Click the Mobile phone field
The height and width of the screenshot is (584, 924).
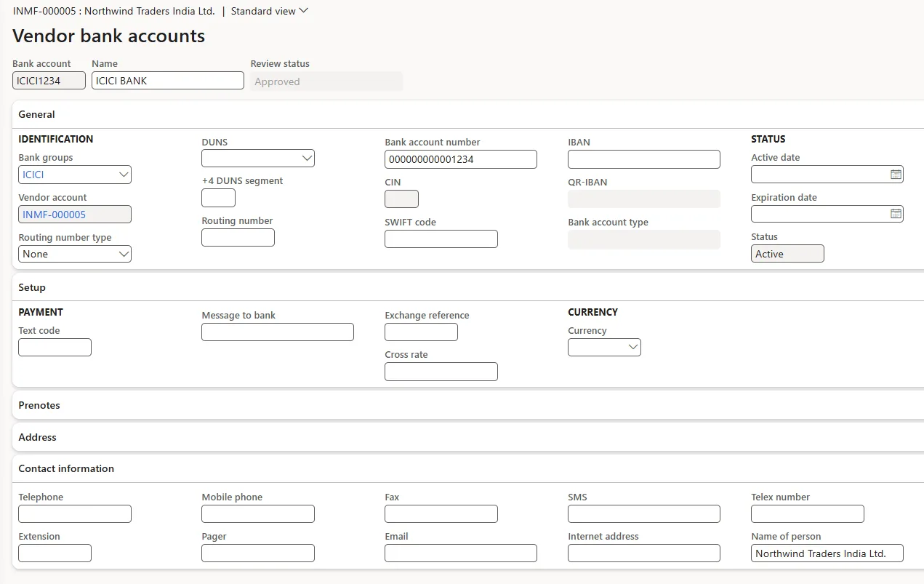[x=258, y=513]
